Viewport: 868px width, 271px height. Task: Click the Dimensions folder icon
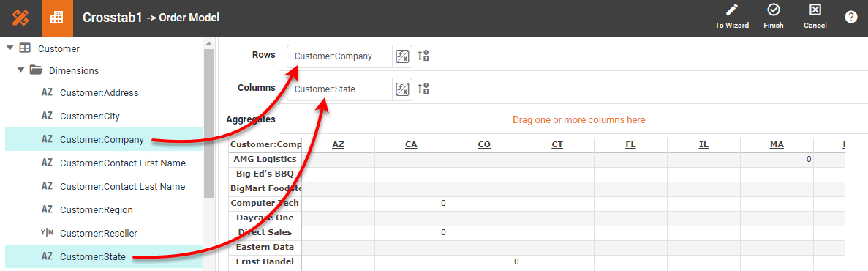coord(36,70)
